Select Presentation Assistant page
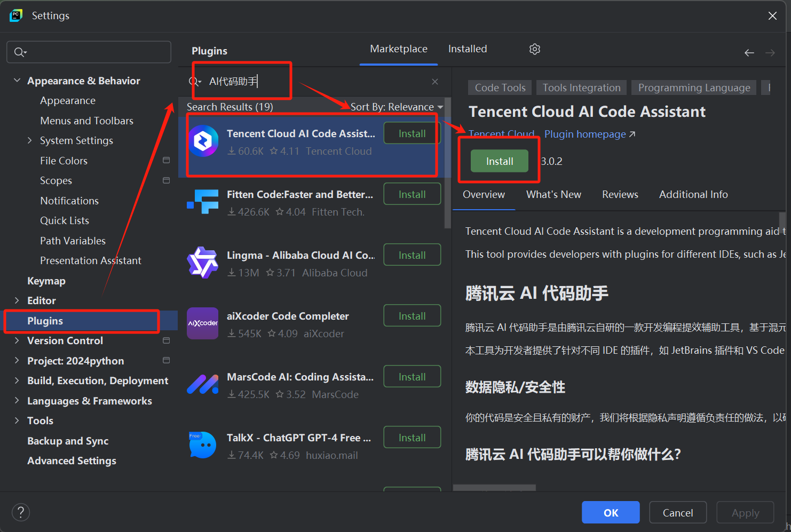 click(x=91, y=260)
